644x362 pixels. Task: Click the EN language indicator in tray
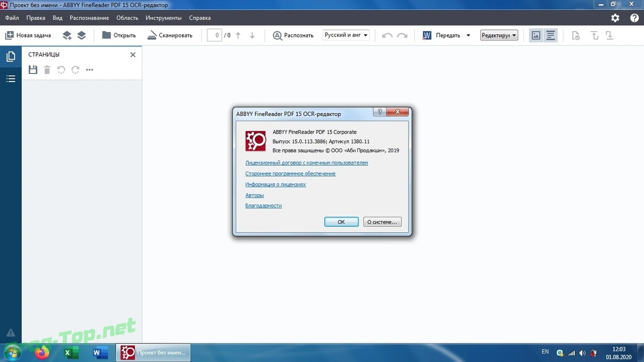(x=545, y=352)
